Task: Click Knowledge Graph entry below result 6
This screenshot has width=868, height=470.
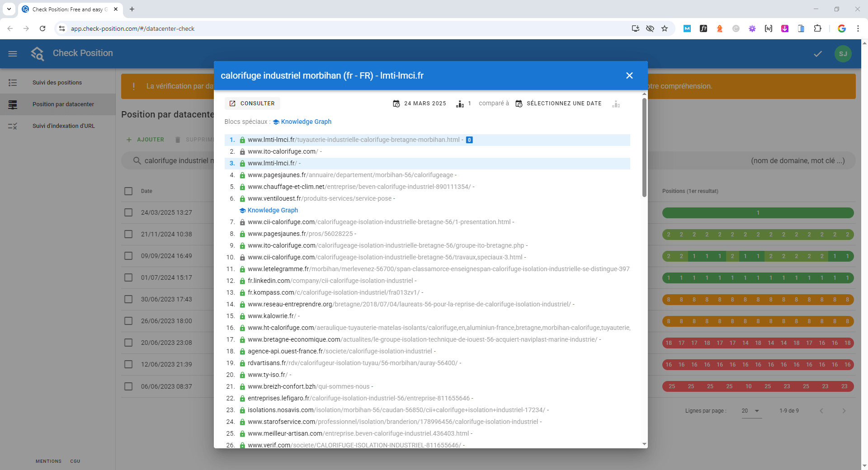Action: 269,210
